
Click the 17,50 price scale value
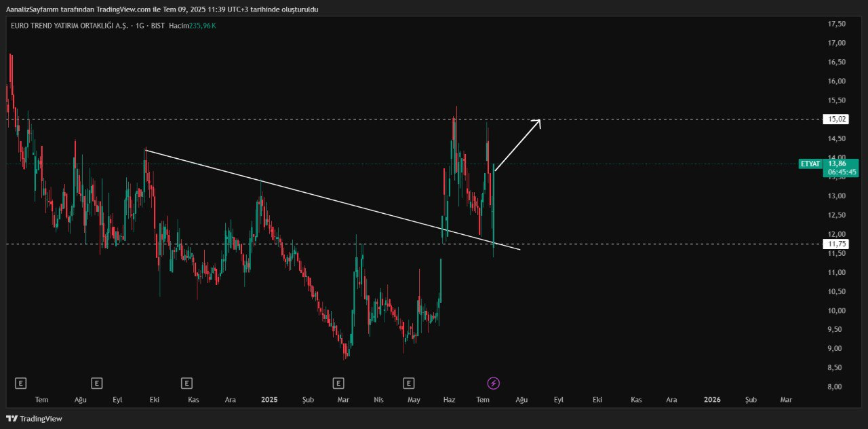837,24
